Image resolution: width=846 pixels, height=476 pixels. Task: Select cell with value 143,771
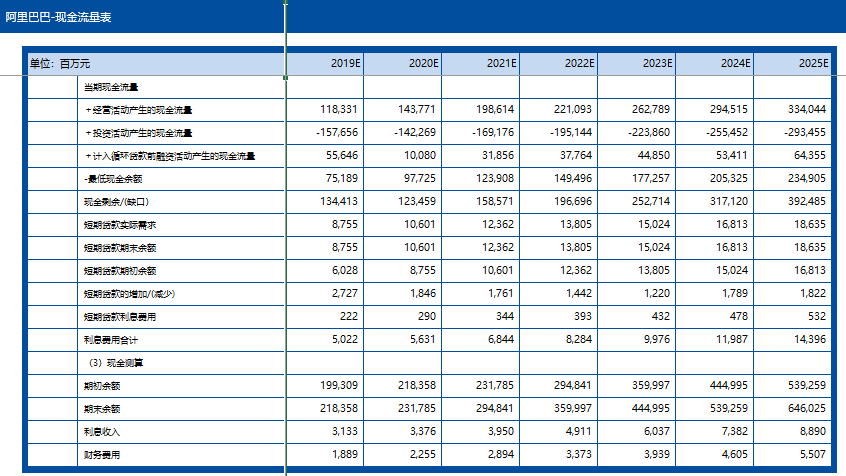point(402,110)
